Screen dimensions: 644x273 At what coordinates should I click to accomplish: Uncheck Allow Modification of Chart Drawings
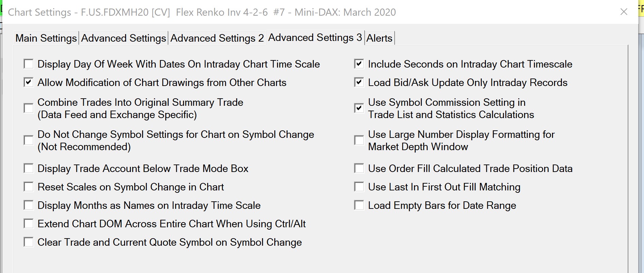tap(29, 82)
